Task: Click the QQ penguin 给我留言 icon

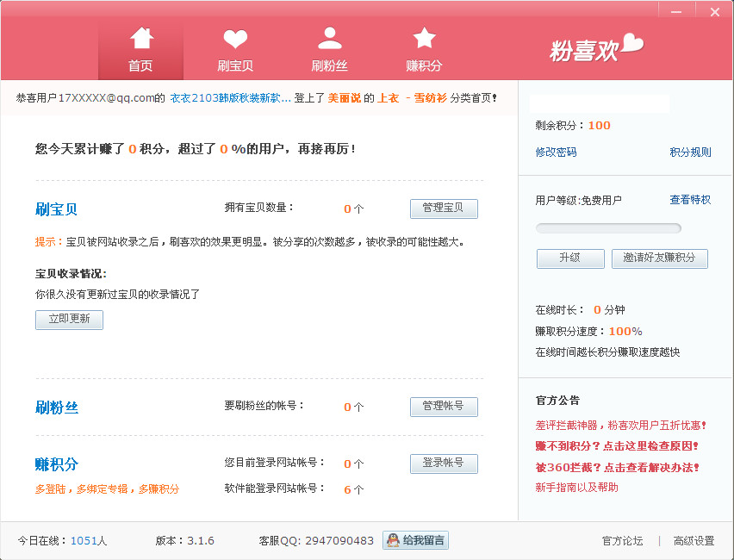Action: [x=393, y=541]
